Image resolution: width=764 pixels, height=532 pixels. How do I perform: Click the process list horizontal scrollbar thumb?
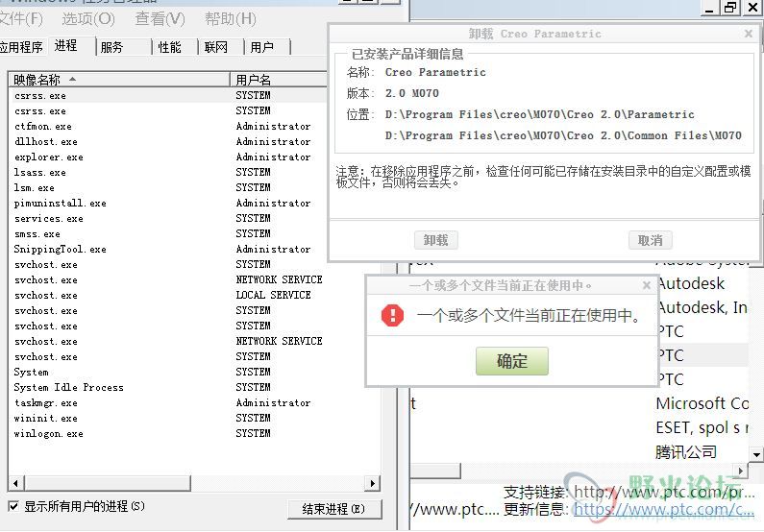(x=108, y=483)
